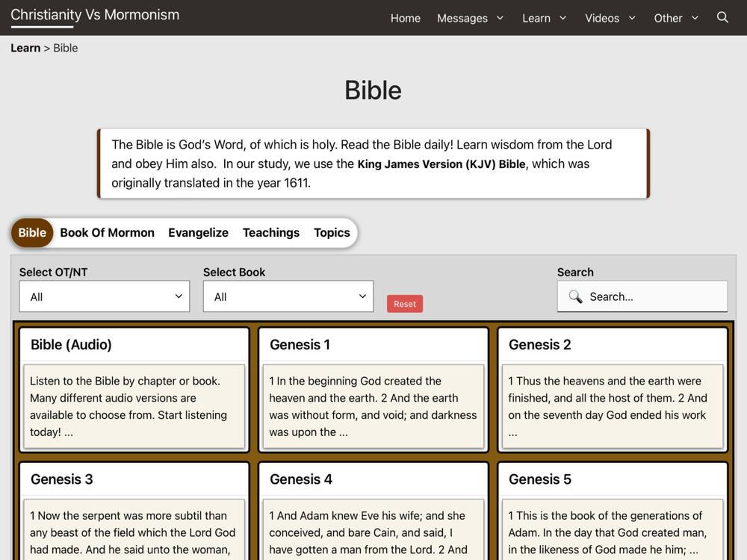The width and height of the screenshot is (747, 560).
Task: Expand the Messages menu chevron
Action: (x=500, y=18)
